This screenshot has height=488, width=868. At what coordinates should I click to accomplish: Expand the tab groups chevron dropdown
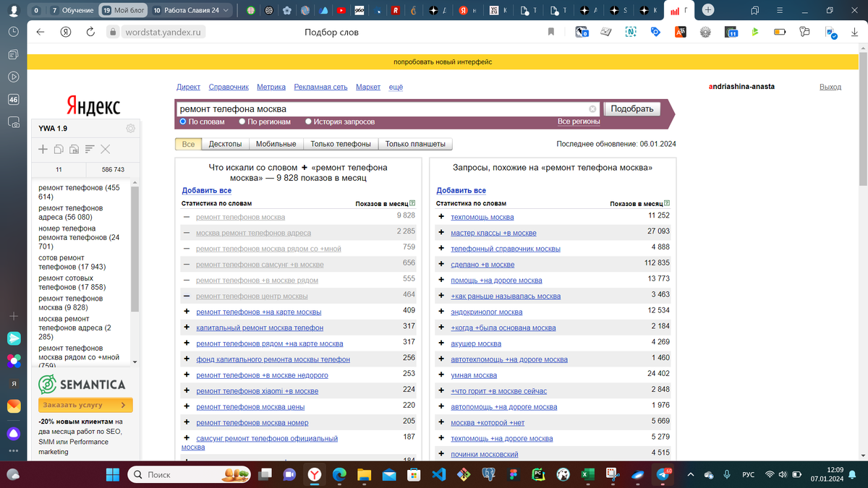(227, 11)
